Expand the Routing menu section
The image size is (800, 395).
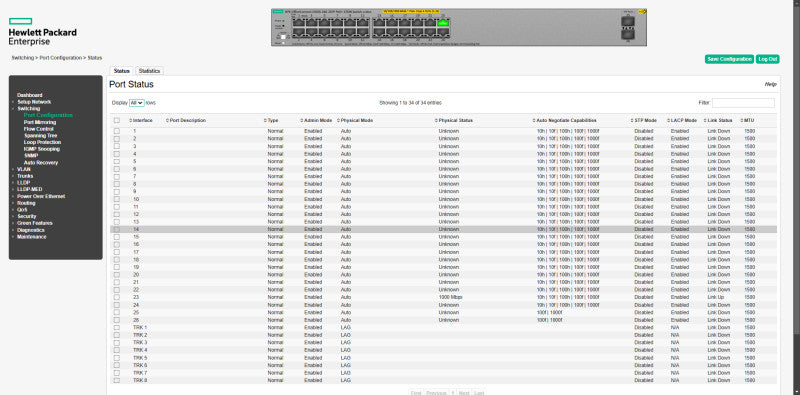26,203
